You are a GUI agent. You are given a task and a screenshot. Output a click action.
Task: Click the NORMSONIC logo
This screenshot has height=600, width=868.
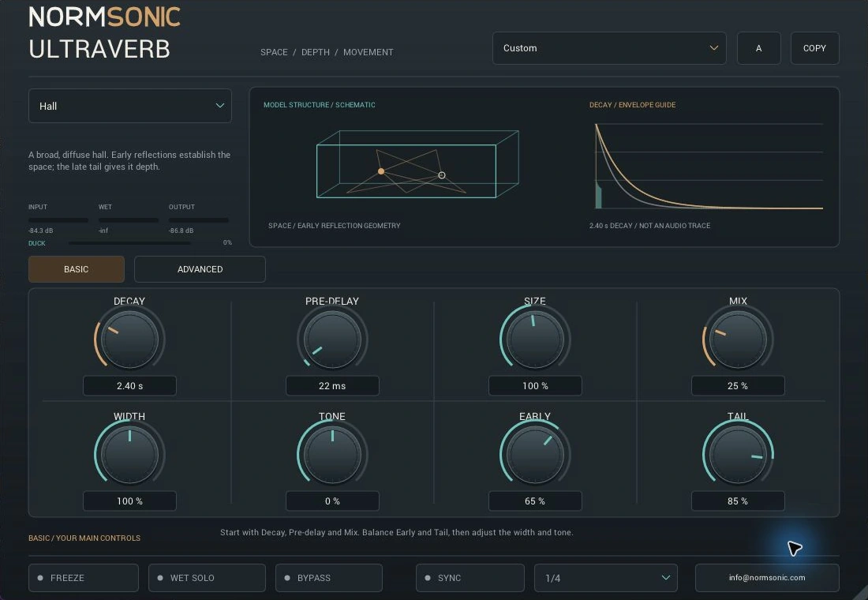105,17
